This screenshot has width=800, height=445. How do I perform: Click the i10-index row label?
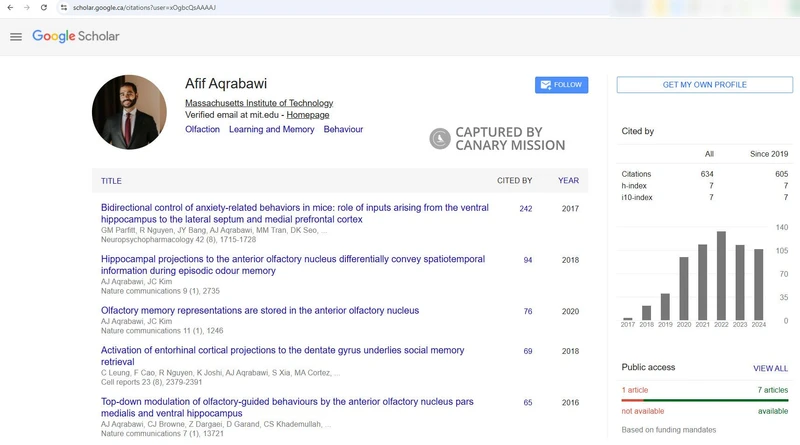tap(637, 197)
